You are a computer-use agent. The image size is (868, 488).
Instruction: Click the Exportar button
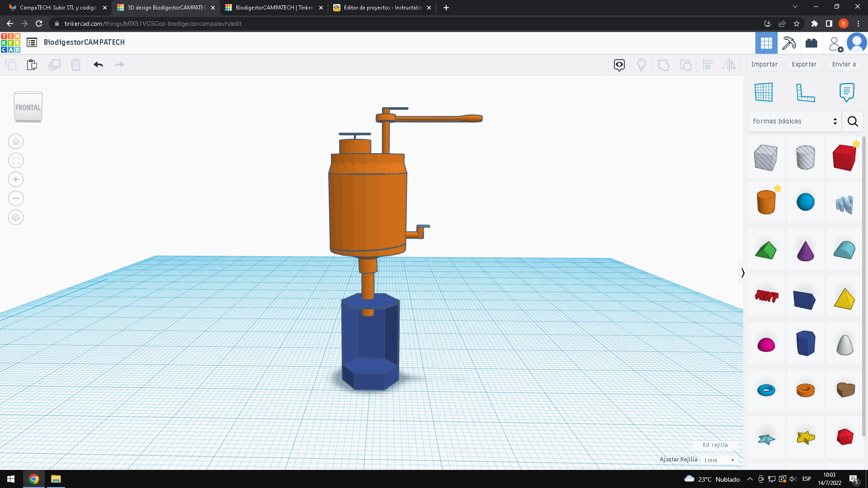point(804,64)
